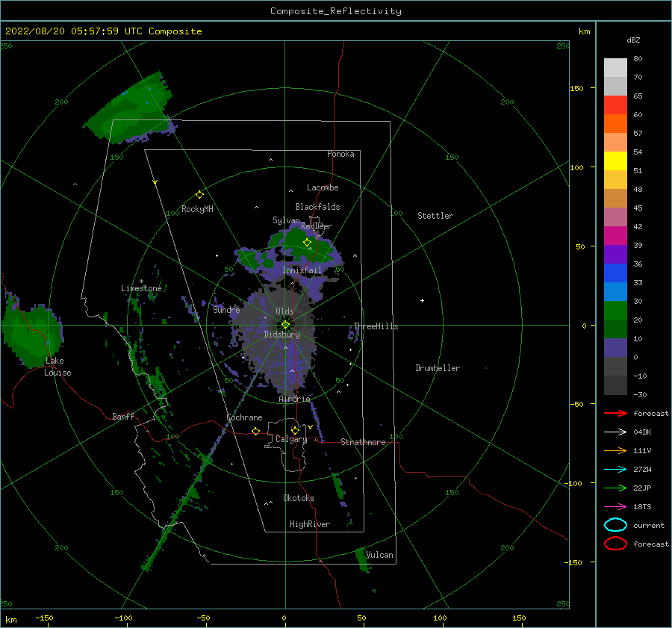Screen dimensions: 672x628
Task: Click the Lacombe label
Action: (x=323, y=187)
